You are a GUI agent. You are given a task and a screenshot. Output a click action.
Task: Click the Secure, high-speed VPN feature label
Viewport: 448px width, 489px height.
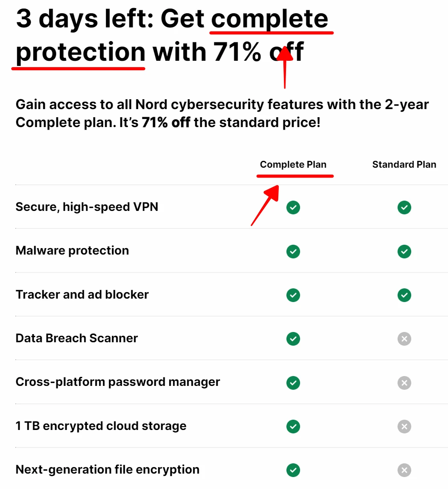(x=87, y=207)
